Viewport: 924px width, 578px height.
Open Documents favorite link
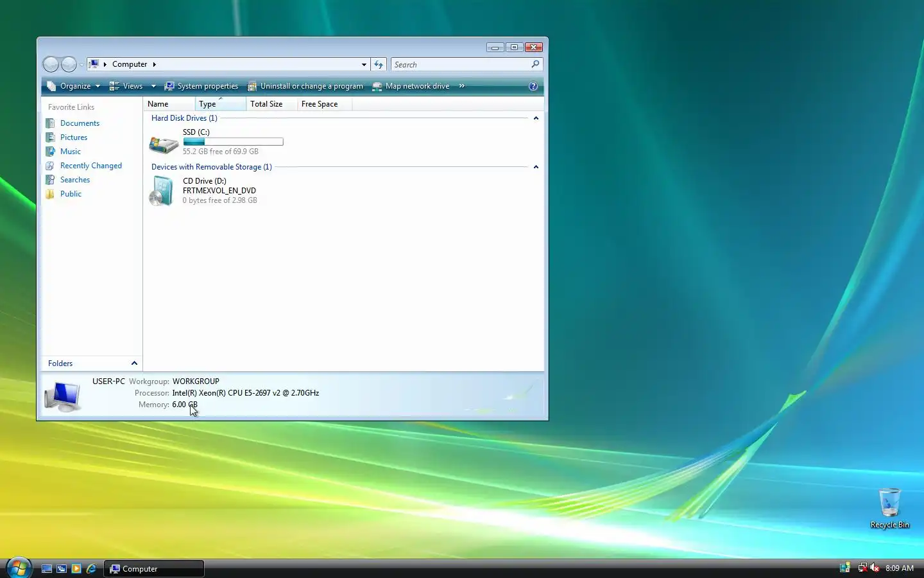coord(80,123)
